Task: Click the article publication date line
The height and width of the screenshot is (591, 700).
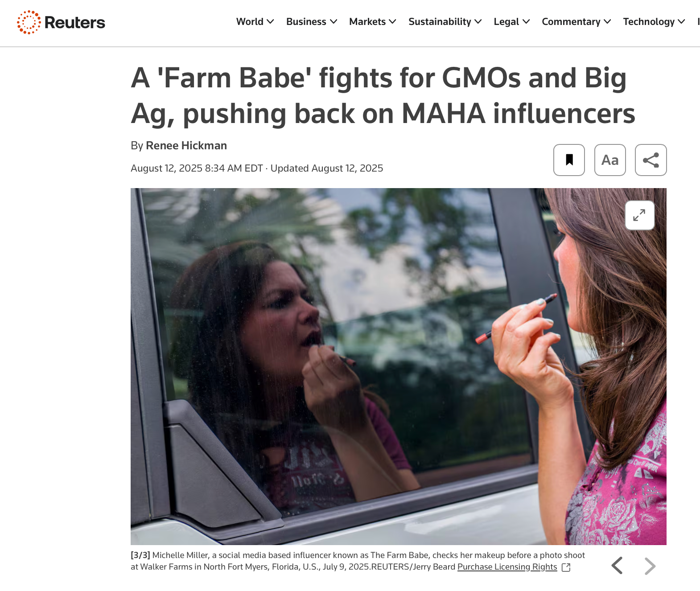Action: click(257, 168)
